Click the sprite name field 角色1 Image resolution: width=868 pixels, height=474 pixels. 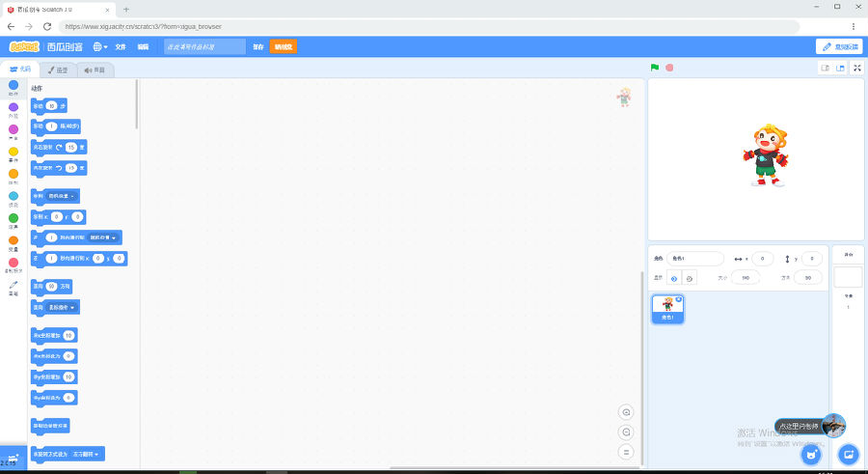click(695, 259)
